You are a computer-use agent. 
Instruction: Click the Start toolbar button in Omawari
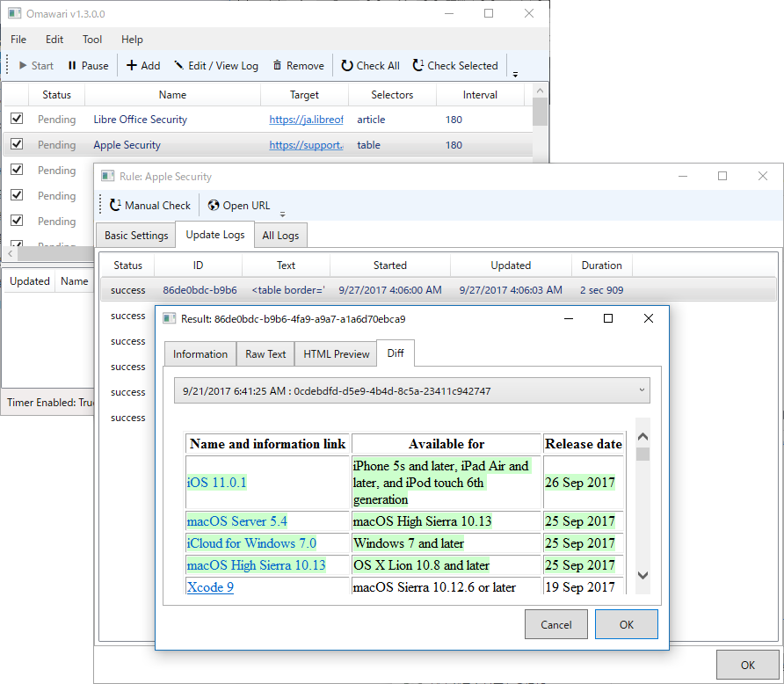pos(36,66)
